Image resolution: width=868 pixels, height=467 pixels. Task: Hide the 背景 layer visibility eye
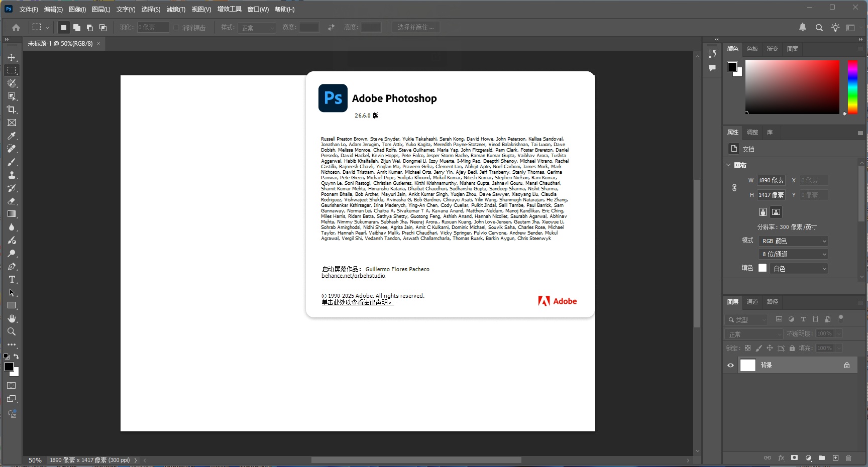730,365
